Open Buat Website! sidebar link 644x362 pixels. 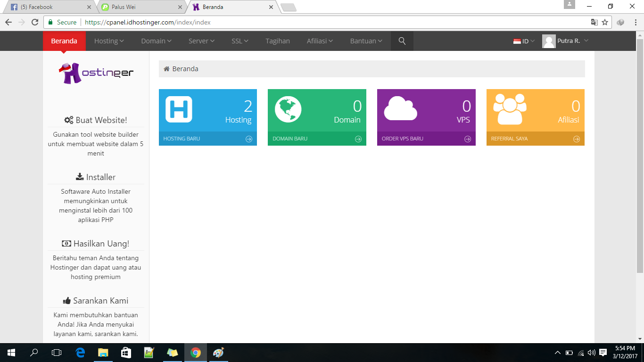pyautogui.click(x=96, y=120)
